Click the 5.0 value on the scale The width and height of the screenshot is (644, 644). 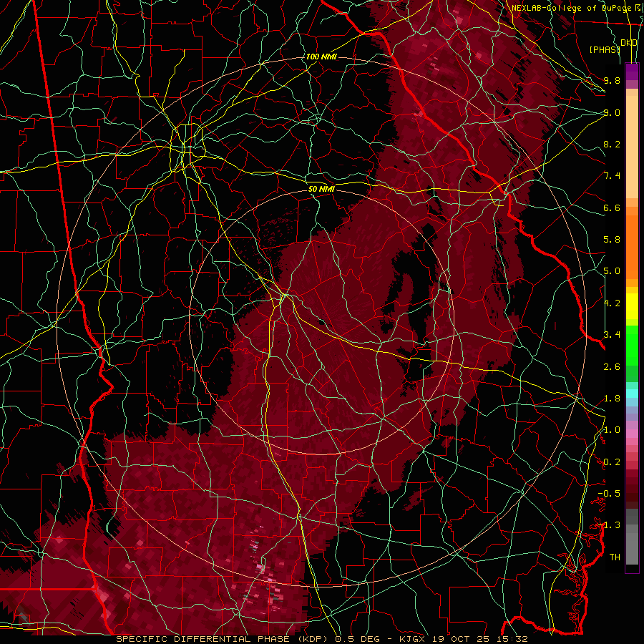612,271
